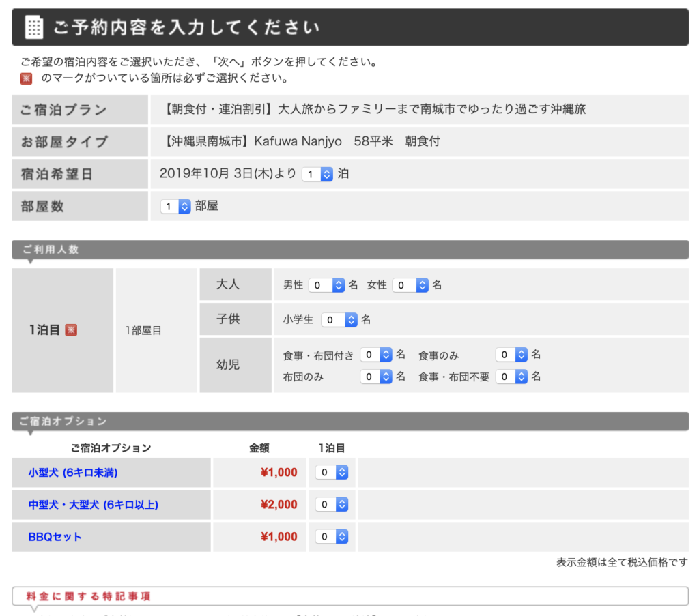Set infants with meal and futon (食事・布団付き)
The height and width of the screenshot is (616, 699).
pos(376,355)
